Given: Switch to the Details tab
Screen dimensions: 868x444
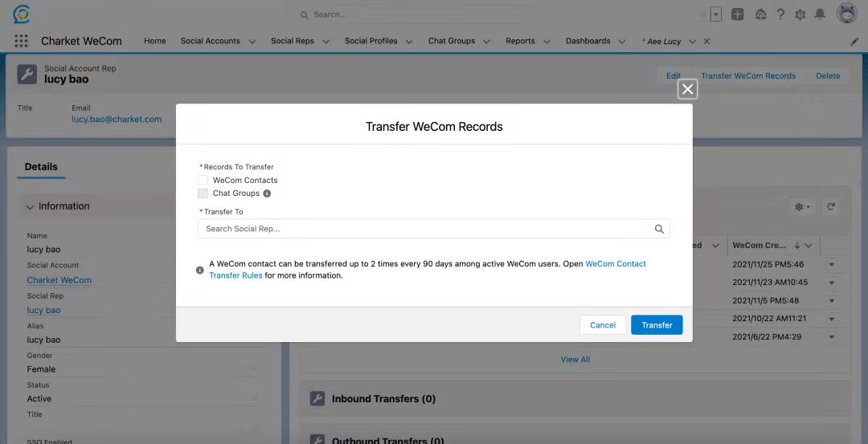Looking at the screenshot, I should coord(41,167).
